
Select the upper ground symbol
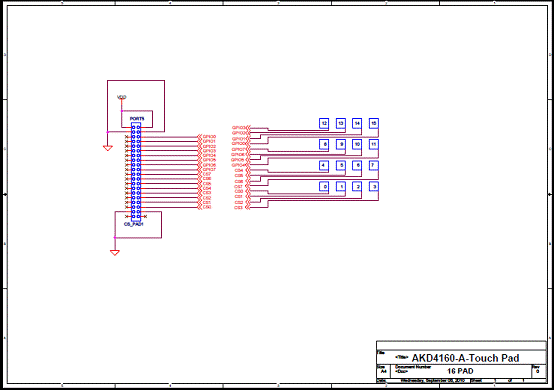[108, 148]
